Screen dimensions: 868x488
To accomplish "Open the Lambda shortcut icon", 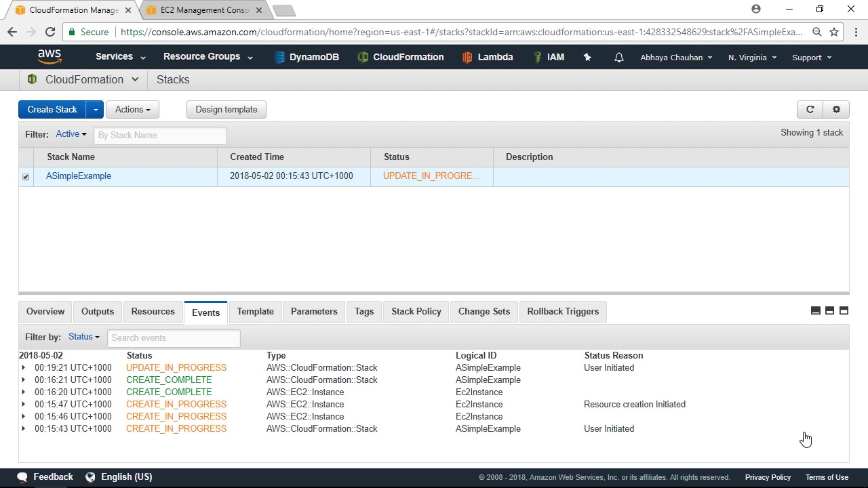I will click(467, 58).
